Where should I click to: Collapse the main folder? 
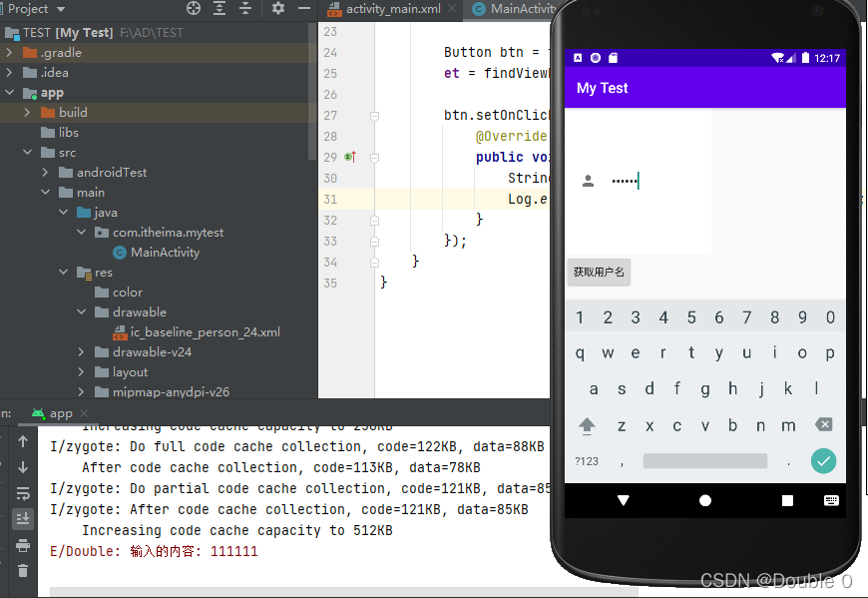tap(45, 192)
